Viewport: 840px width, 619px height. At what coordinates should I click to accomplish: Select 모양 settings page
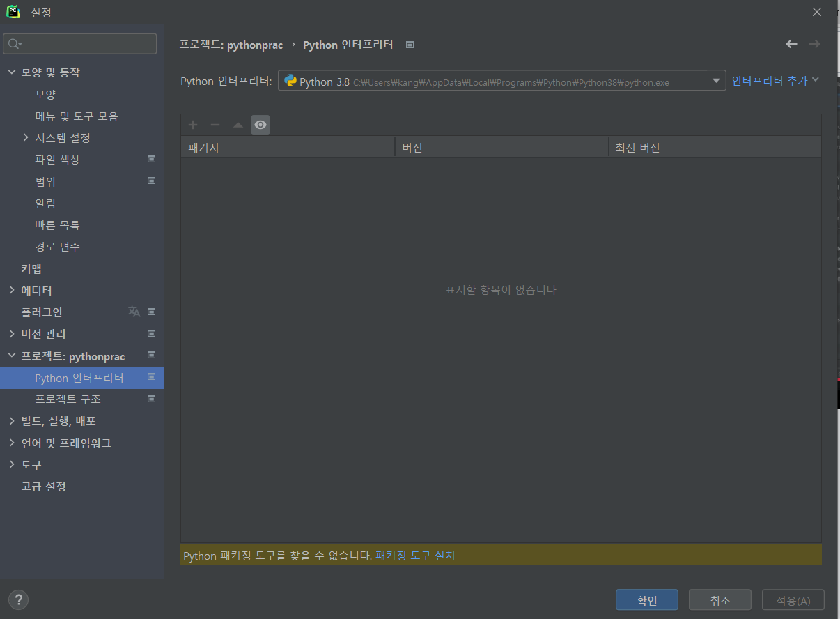click(45, 94)
